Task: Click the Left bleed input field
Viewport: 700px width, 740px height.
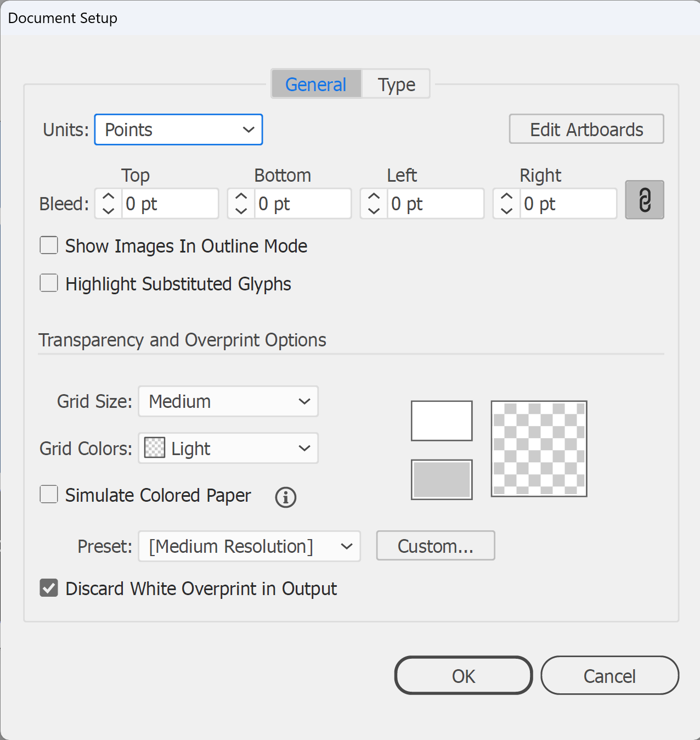Action: point(436,204)
